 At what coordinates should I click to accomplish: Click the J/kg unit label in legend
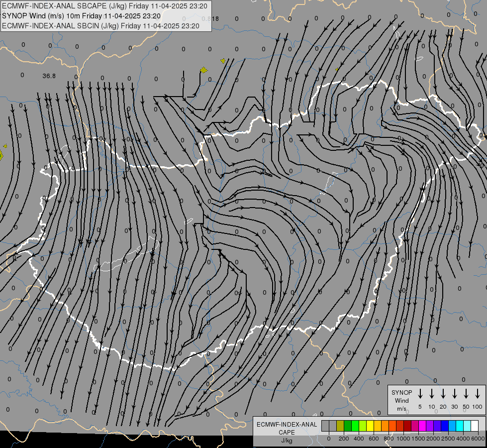287,441
